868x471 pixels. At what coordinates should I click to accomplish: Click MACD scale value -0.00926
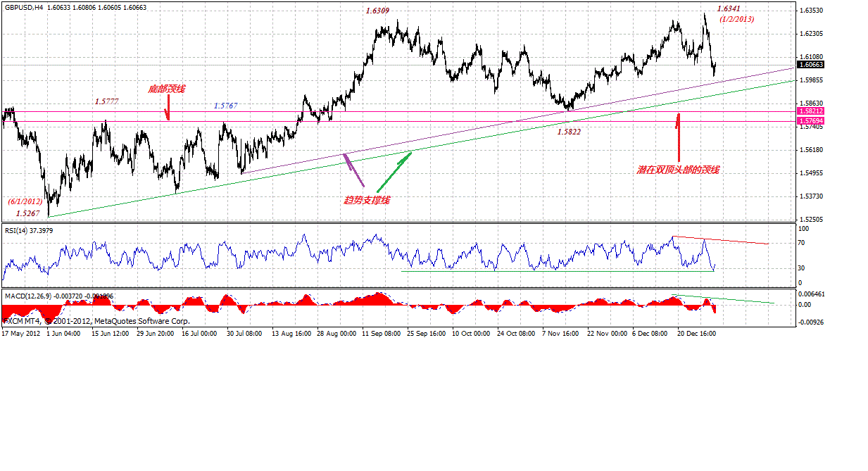810,322
